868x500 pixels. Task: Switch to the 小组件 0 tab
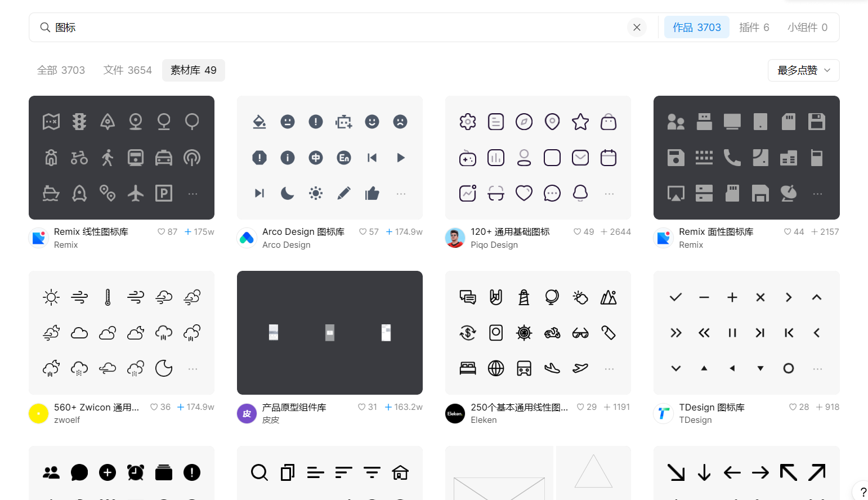[x=807, y=27]
